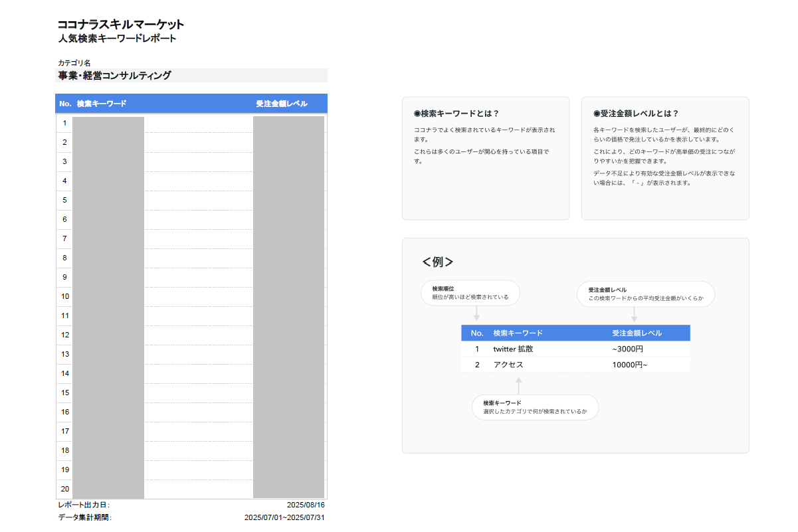Select the No. column header

click(64, 104)
